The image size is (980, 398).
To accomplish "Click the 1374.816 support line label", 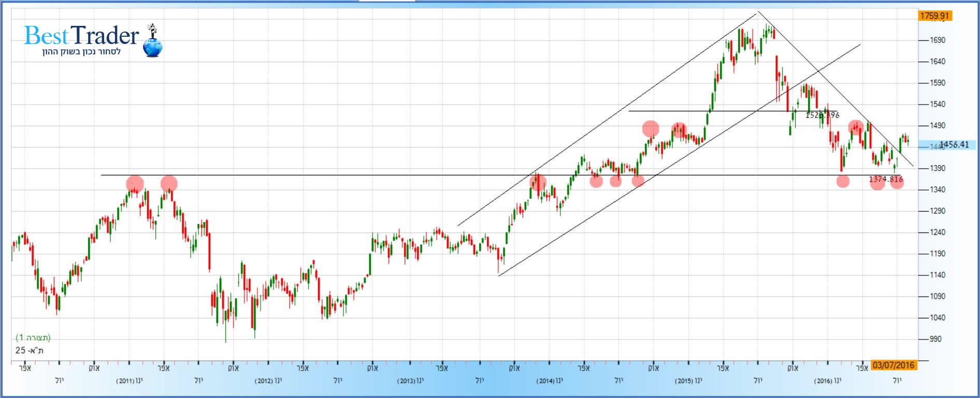I will click(886, 179).
